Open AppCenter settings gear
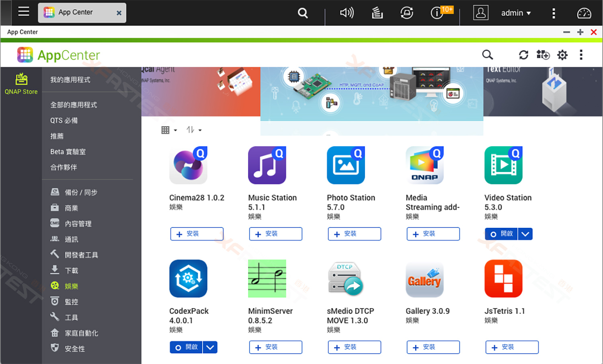Screen dimensions: 603x364 (562, 55)
